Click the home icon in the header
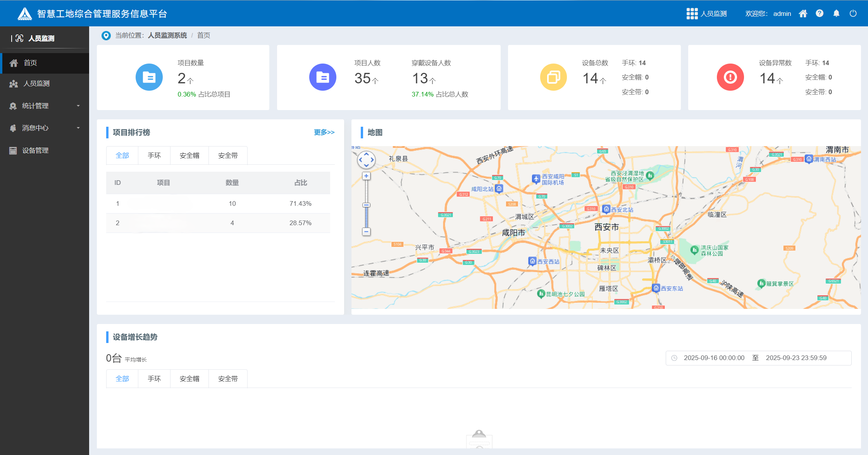This screenshot has width=868, height=455. coord(803,14)
